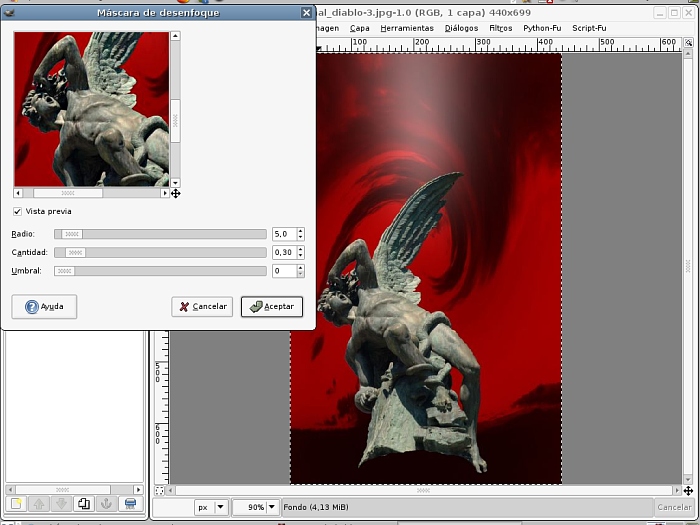Click the title text 'Máscara de desenfoque'
Screen dimensions: 700x525
coord(158,12)
